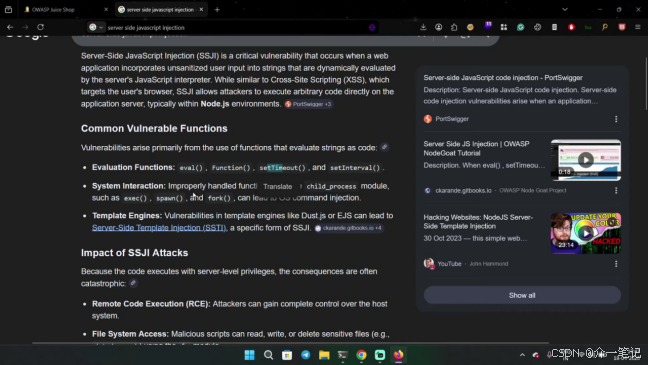Click the white document extension icon
Screen dimensions: 648x365
point(555,27)
